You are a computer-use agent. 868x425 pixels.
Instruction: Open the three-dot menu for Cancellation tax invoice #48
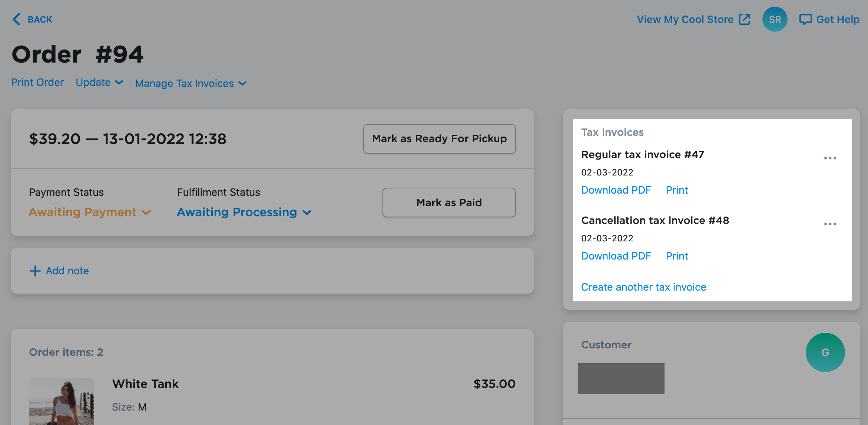point(830,224)
